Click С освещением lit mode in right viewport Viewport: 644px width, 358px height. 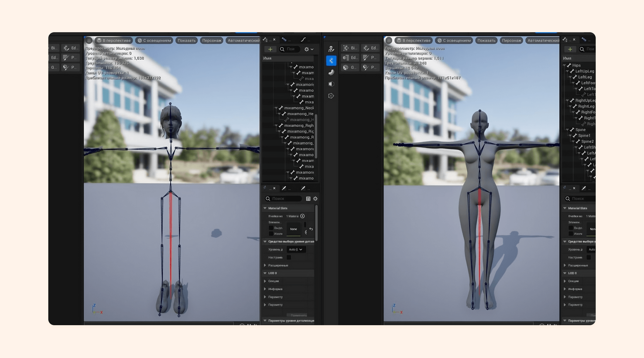click(454, 41)
